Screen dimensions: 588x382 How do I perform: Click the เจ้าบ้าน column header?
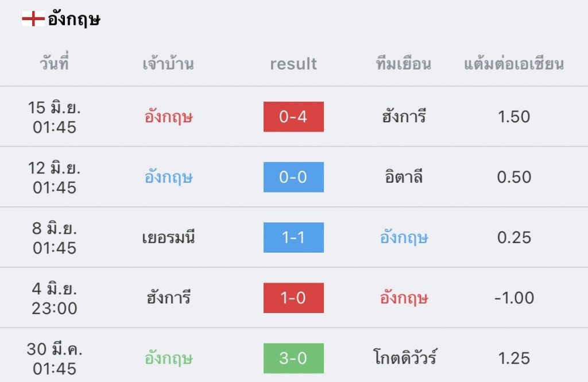click(x=168, y=63)
